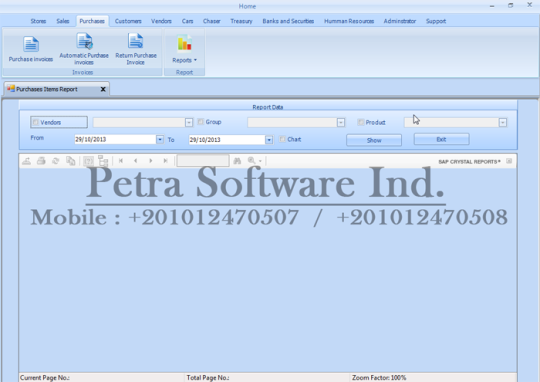Go to first page of report

click(x=121, y=161)
